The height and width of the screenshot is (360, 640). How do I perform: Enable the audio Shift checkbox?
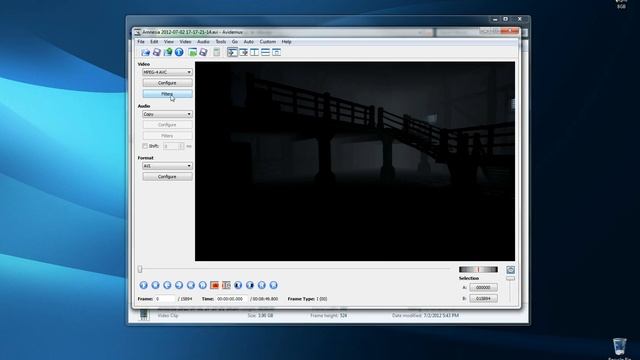coord(145,146)
